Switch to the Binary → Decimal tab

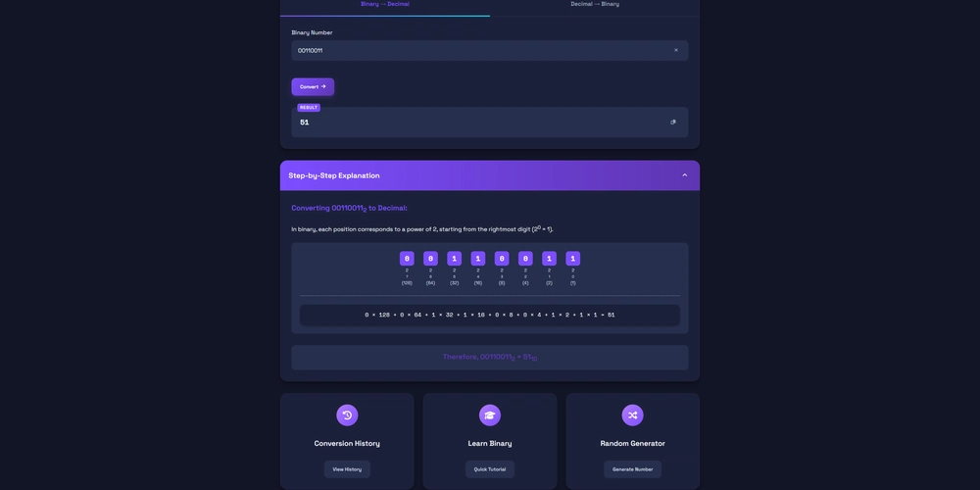coord(385,5)
